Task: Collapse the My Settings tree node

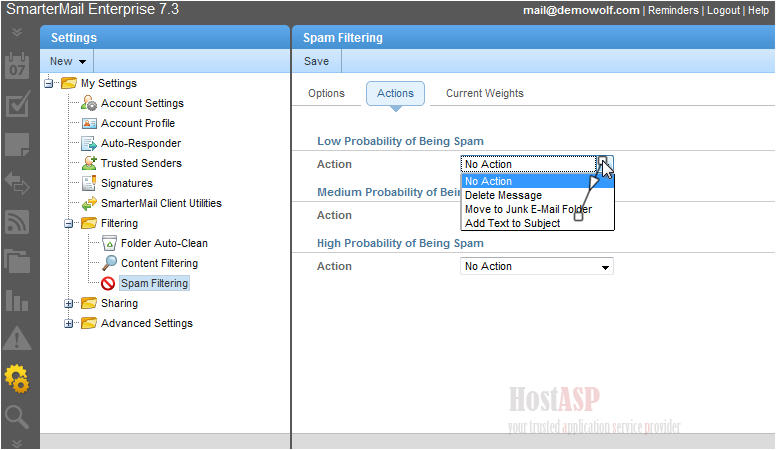Action: (48, 83)
